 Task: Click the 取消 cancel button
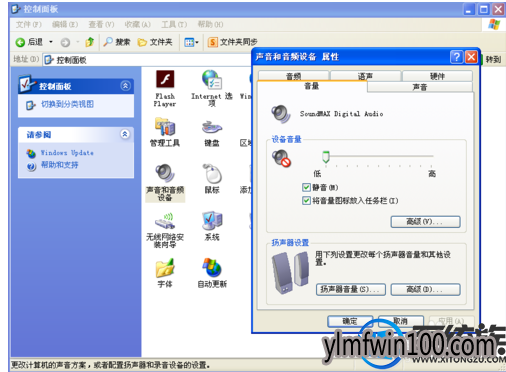click(401, 321)
